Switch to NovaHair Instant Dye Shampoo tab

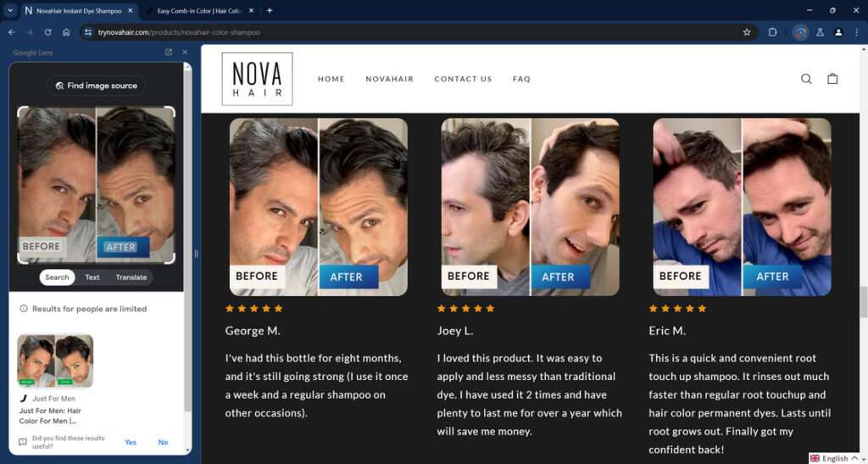tap(79, 10)
